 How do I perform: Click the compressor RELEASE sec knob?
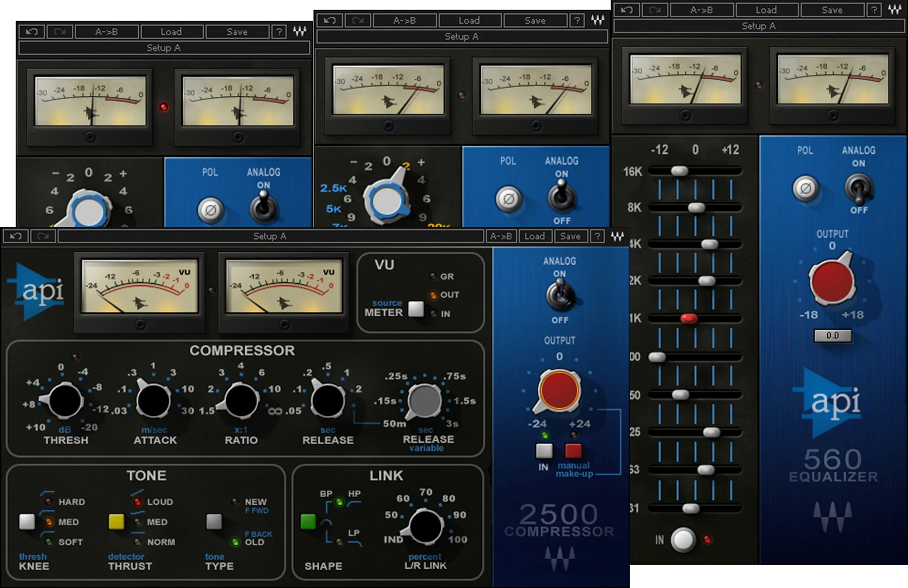tap(327, 400)
